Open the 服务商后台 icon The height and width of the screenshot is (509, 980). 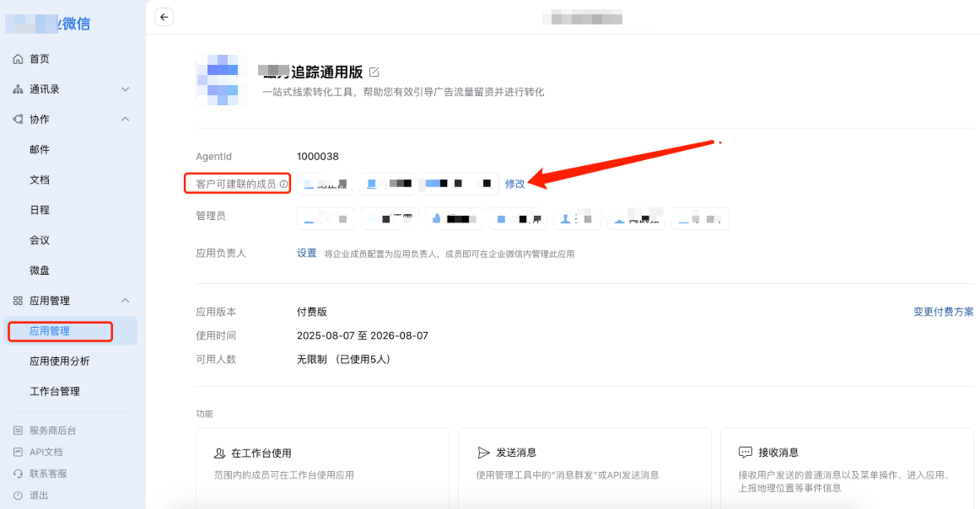click(x=17, y=430)
